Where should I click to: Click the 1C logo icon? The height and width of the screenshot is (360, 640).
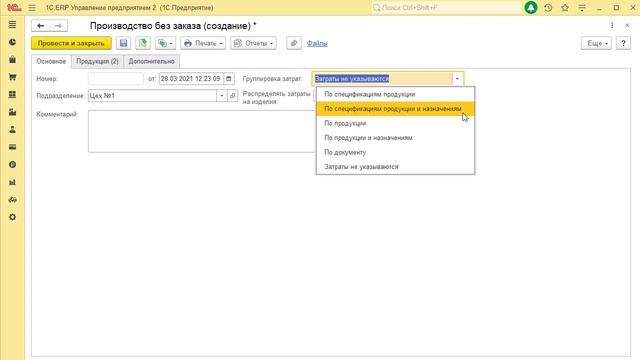pos(13,8)
